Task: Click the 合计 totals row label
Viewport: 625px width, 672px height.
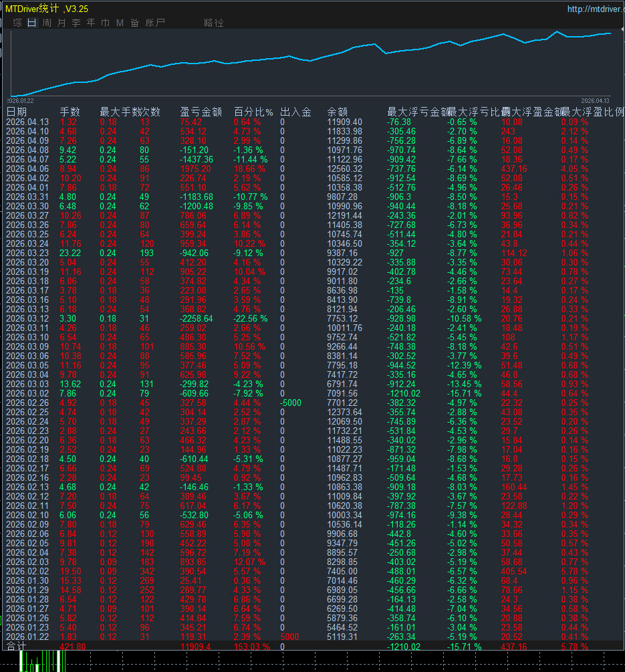Action: coord(15,647)
